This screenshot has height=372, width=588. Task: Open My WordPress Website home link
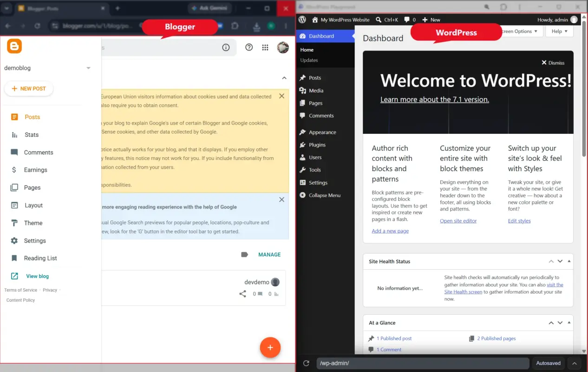point(341,20)
